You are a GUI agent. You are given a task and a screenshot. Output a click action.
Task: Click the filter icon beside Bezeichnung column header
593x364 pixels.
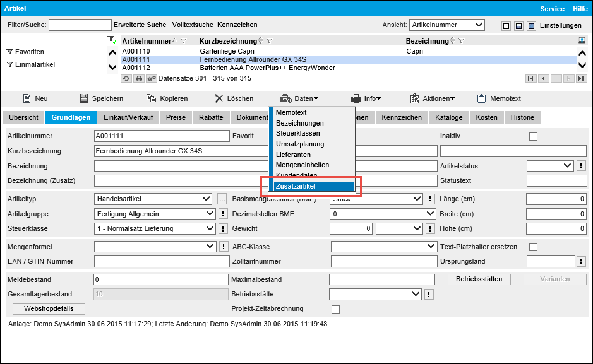click(461, 40)
